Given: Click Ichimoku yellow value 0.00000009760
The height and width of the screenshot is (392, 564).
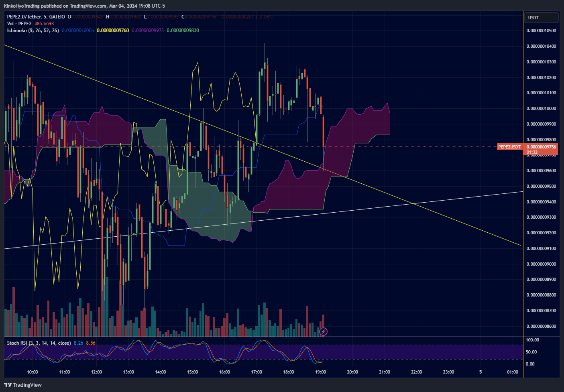Looking at the screenshot, I should 113,30.
